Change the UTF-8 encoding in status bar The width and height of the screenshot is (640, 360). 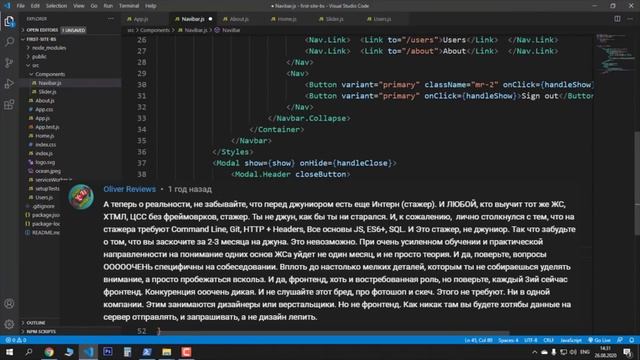(x=531, y=340)
